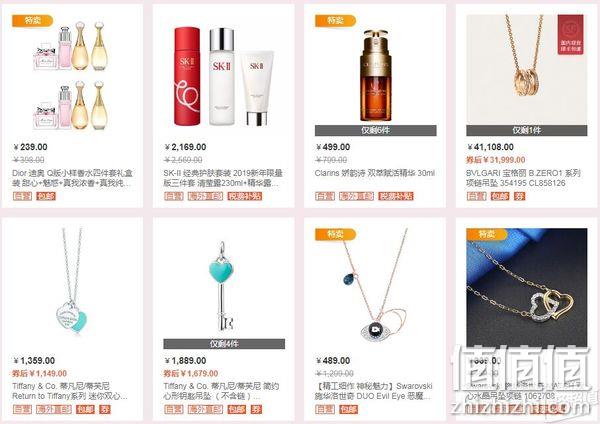Image resolution: width=600 pixels, height=424 pixels.
Task: Click the SK-II 经典护肤套装 title link
Action: tap(223, 178)
